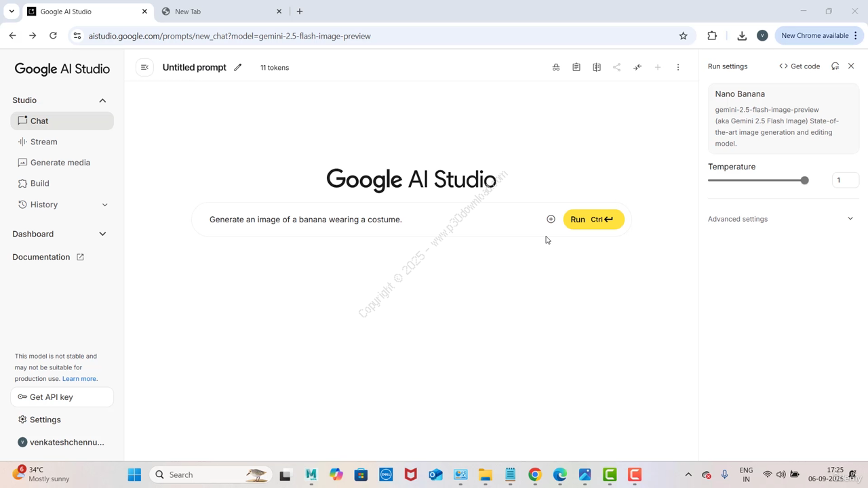The height and width of the screenshot is (488, 868).
Task: Click the Temperature value field
Action: point(845,180)
